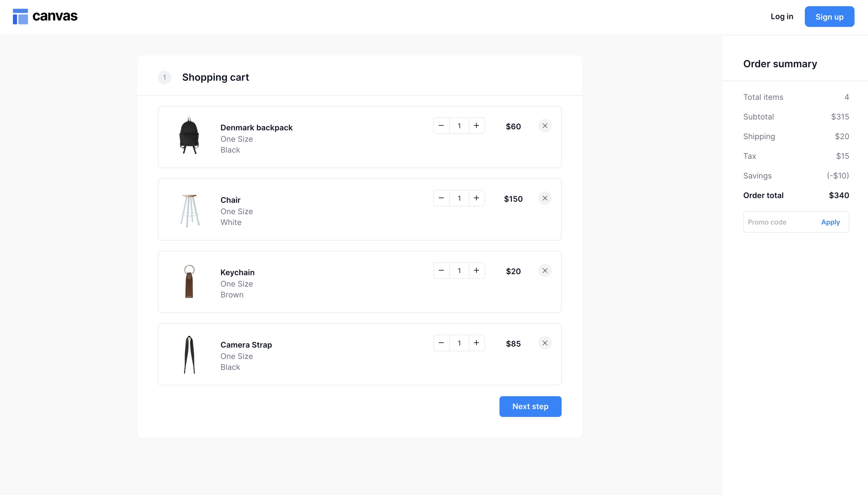The height and width of the screenshot is (495, 868).
Task: Decrease Denmark backpack quantity with minus
Action: pos(441,126)
